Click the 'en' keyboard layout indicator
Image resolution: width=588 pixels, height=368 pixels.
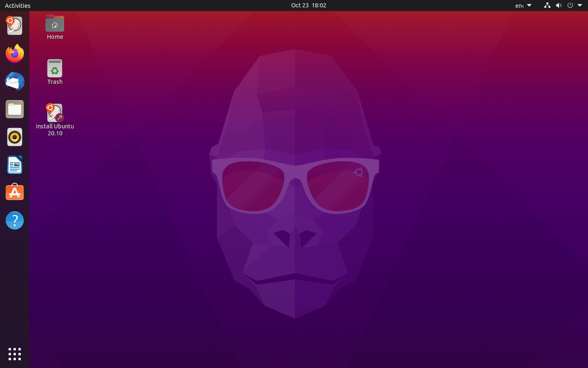pyautogui.click(x=519, y=6)
